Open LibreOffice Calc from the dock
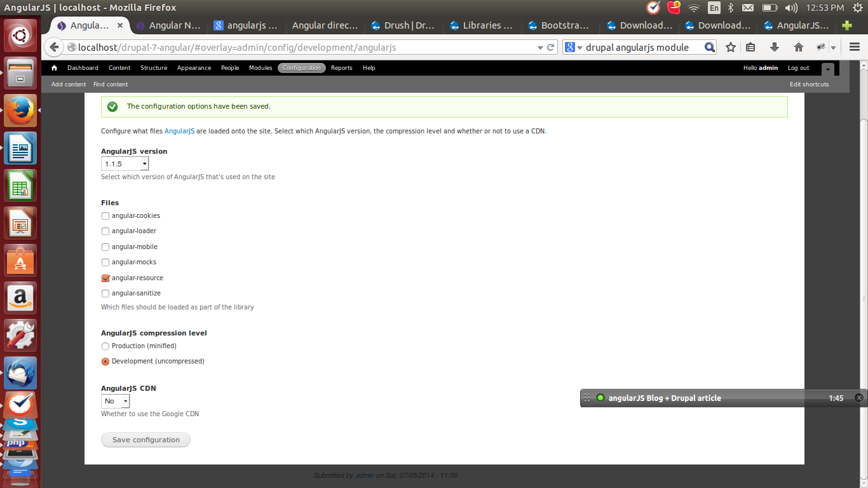Image resolution: width=868 pixels, height=488 pixels. 21,186
